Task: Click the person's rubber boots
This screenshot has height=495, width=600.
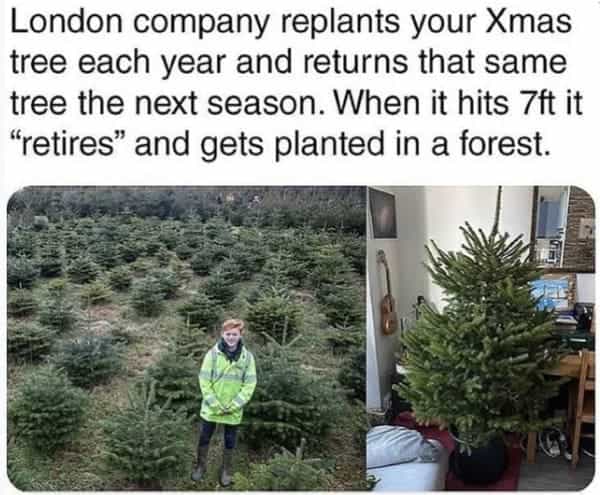Action: (213, 465)
